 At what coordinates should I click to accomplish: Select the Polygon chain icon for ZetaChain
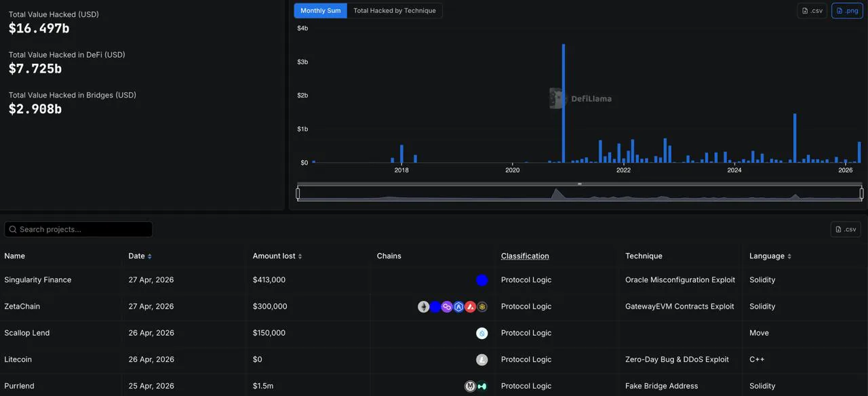tap(447, 306)
